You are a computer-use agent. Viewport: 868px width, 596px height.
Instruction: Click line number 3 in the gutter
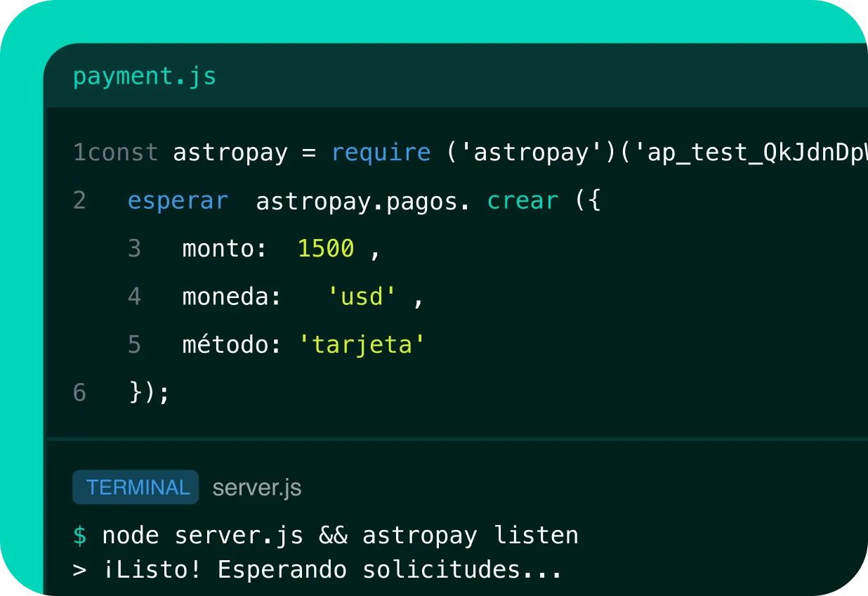click(x=135, y=249)
